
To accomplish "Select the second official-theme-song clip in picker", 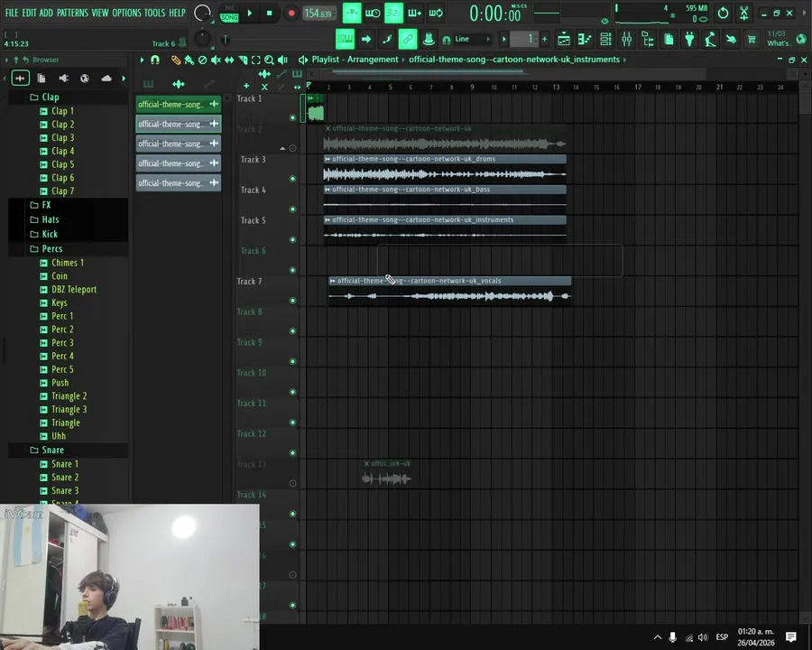I will click(179, 124).
